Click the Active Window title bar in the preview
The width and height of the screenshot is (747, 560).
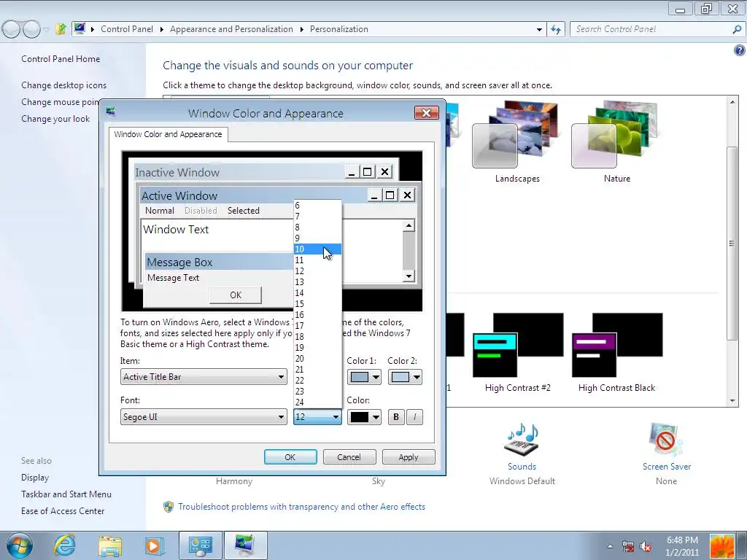pyautogui.click(x=252, y=195)
